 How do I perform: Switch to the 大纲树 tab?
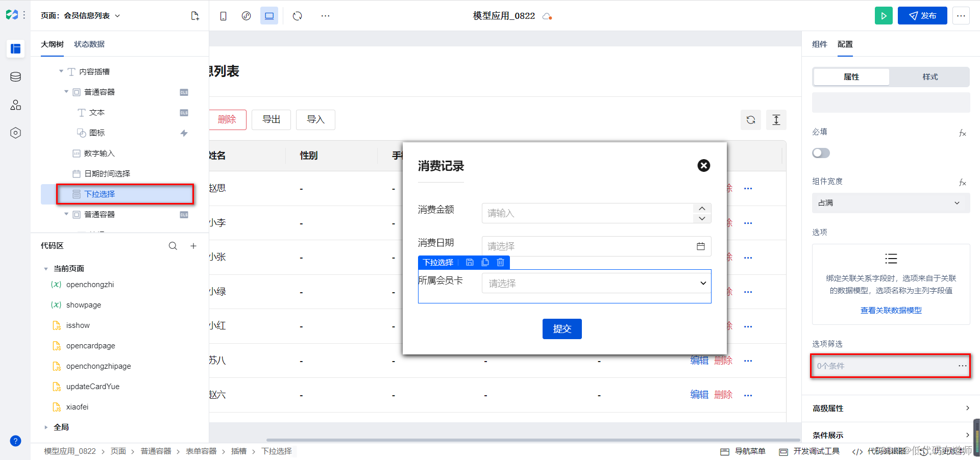tap(52, 44)
